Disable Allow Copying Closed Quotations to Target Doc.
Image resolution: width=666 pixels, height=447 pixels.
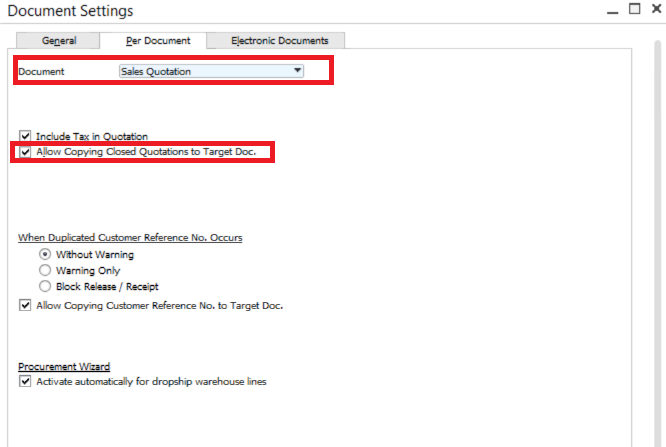25,152
